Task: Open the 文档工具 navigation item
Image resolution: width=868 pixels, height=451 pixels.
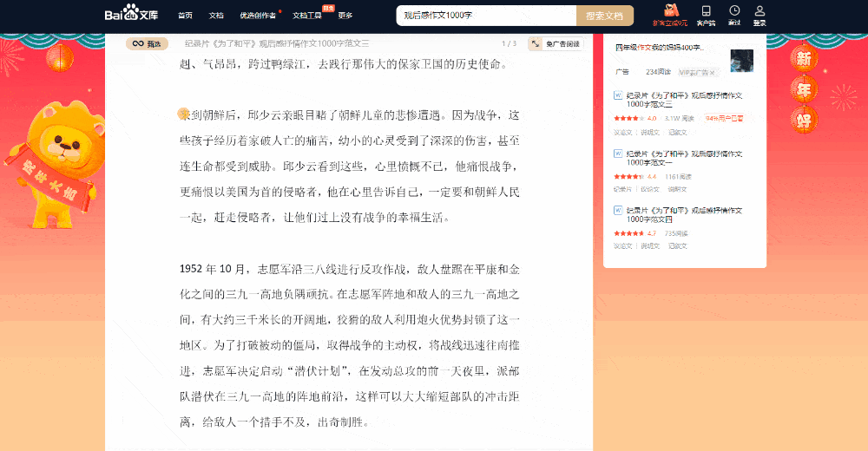Action: (307, 16)
